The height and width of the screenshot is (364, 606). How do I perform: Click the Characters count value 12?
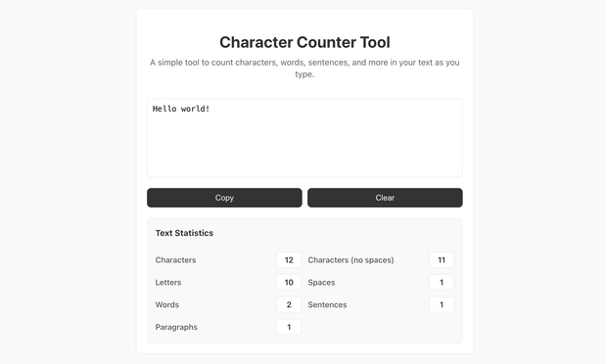point(289,259)
